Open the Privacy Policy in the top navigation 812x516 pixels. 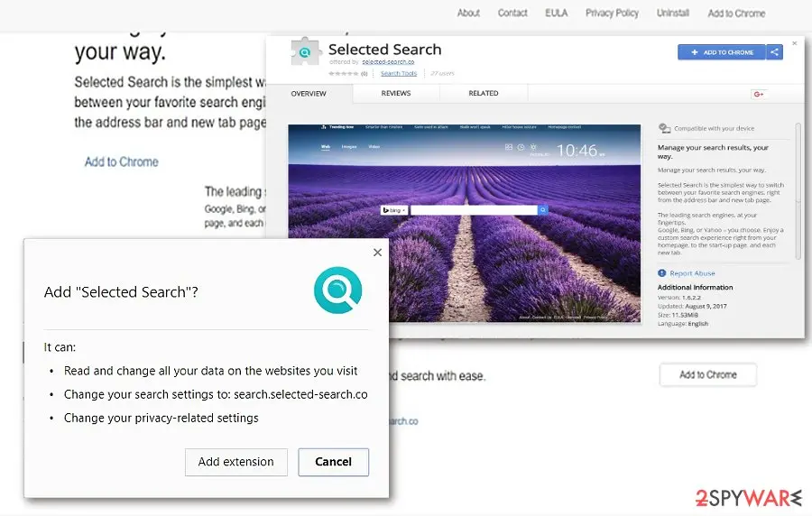[612, 13]
